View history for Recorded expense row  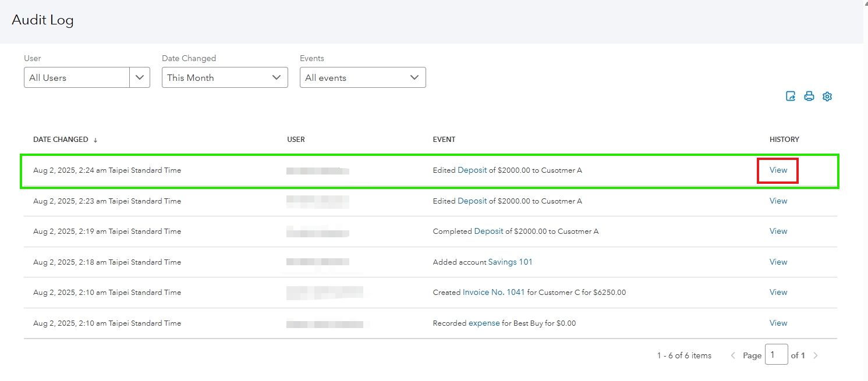[778, 323]
